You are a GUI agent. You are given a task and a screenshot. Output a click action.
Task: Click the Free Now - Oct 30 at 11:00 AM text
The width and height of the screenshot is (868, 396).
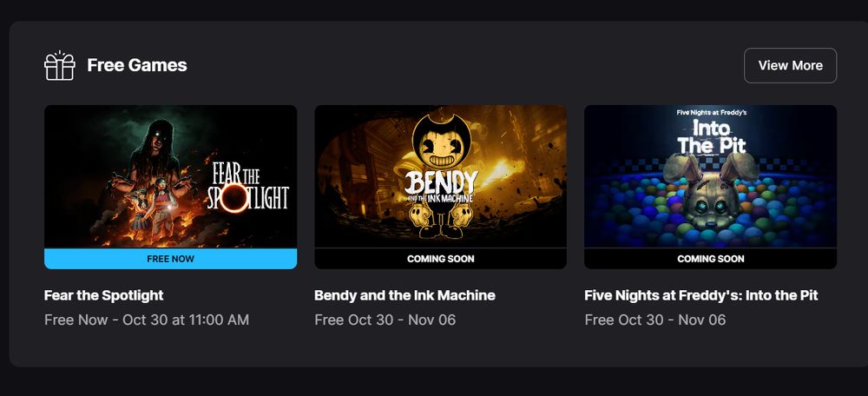(147, 320)
